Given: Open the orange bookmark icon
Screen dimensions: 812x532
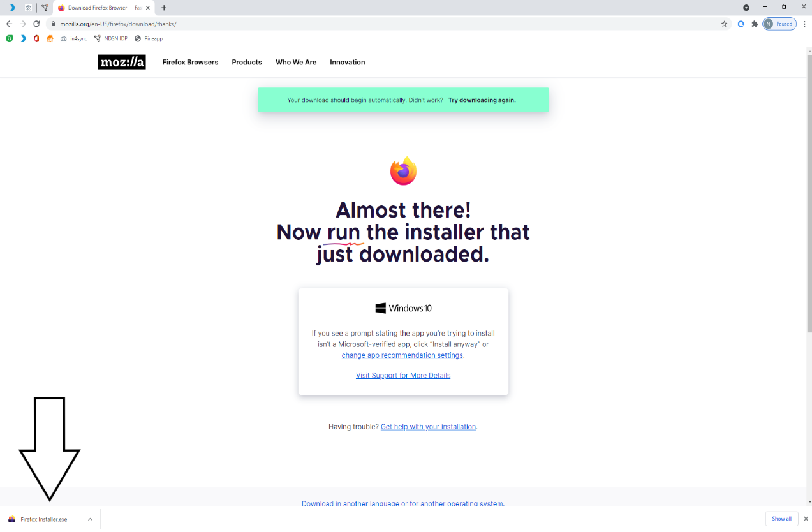Looking at the screenshot, I should coord(50,38).
